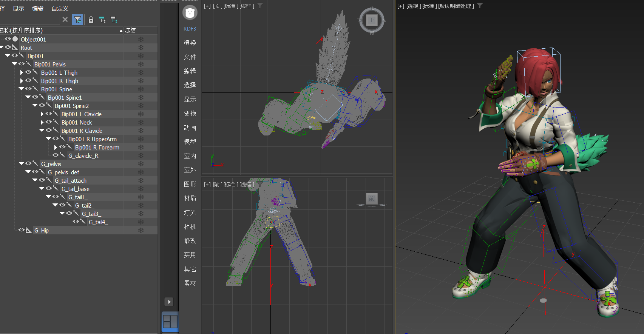Image resolution: width=644 pixels, height=334 pixels.
Task: Click the [前] label in front viewport
Action: [x=217, y=185]
